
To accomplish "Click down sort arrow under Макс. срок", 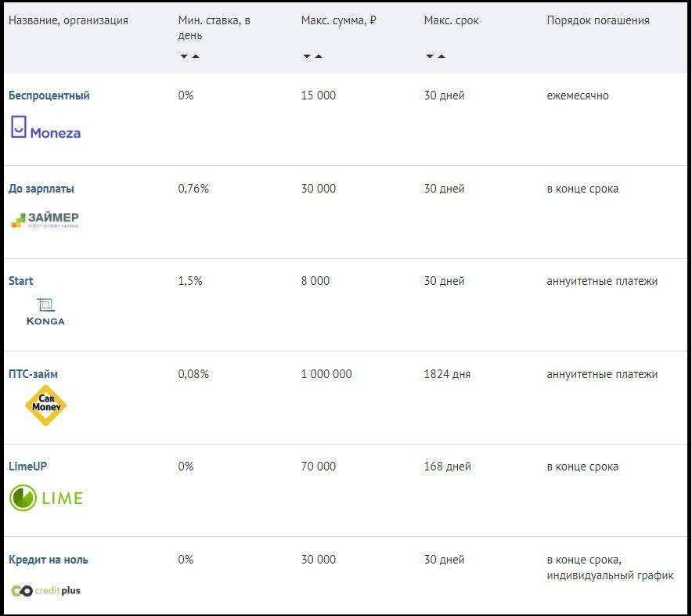I will pos(430,56).
